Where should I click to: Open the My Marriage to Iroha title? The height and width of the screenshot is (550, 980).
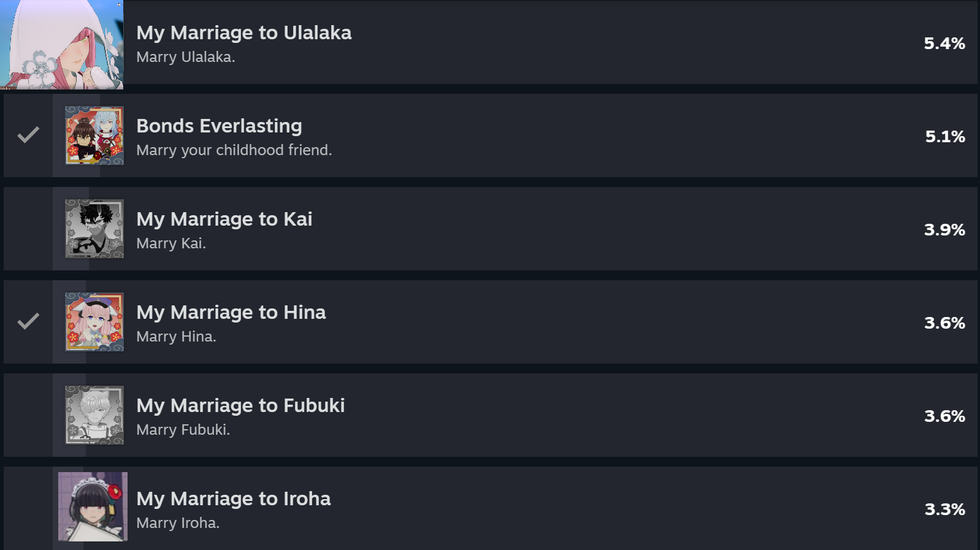234,498
